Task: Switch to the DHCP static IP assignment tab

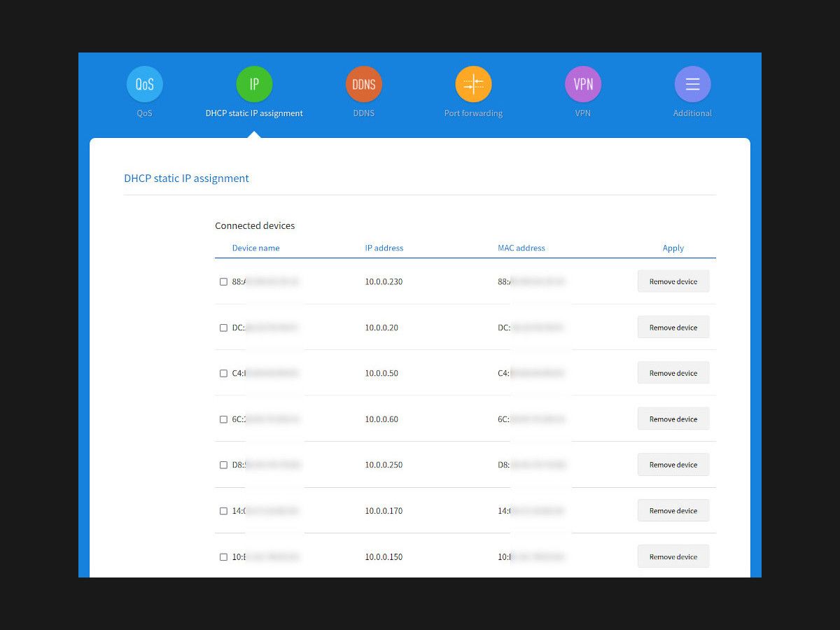Action: [254, 113]
